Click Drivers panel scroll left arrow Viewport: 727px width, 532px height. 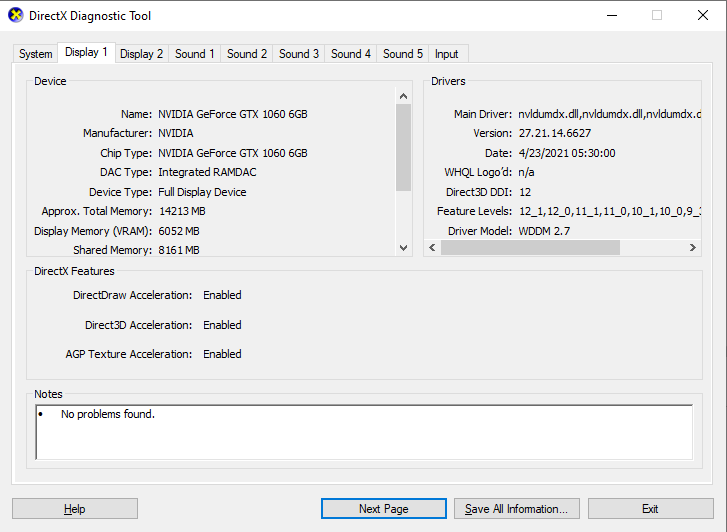[x=432, y=248]
